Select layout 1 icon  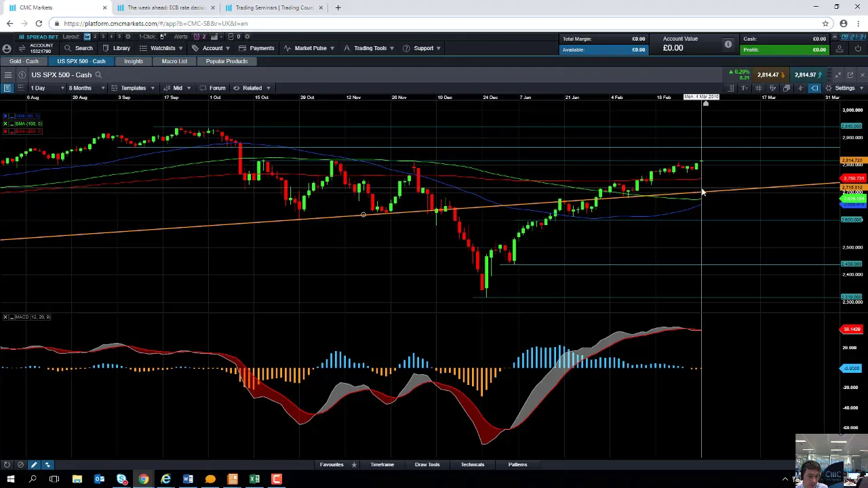click(x=87, y=37)
